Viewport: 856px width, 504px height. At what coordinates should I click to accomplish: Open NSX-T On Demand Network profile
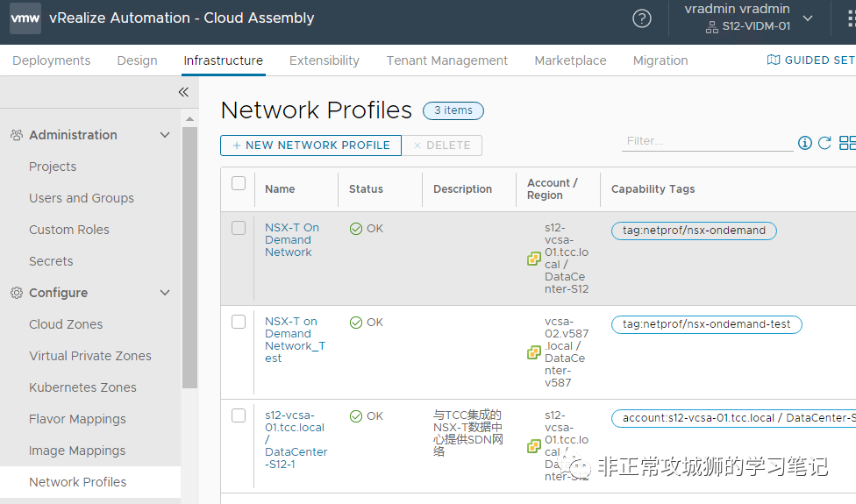coord(292,240)
